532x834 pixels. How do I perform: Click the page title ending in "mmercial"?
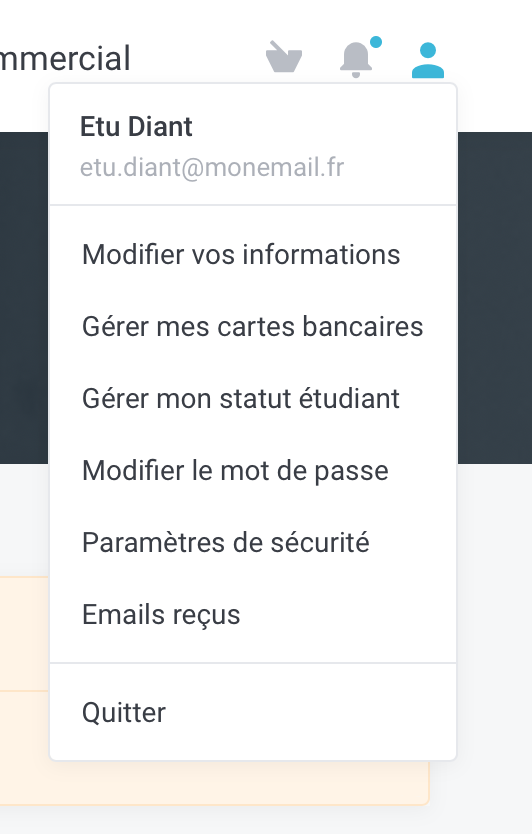click(65, 58)
